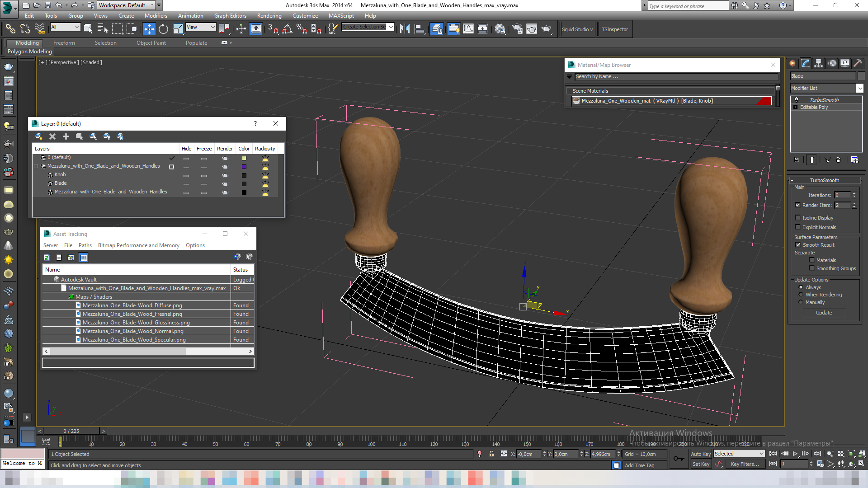Open the Modifier List dropdown
Image resolution: width=868 pixels, height=488 pixels.
(826, 88)
